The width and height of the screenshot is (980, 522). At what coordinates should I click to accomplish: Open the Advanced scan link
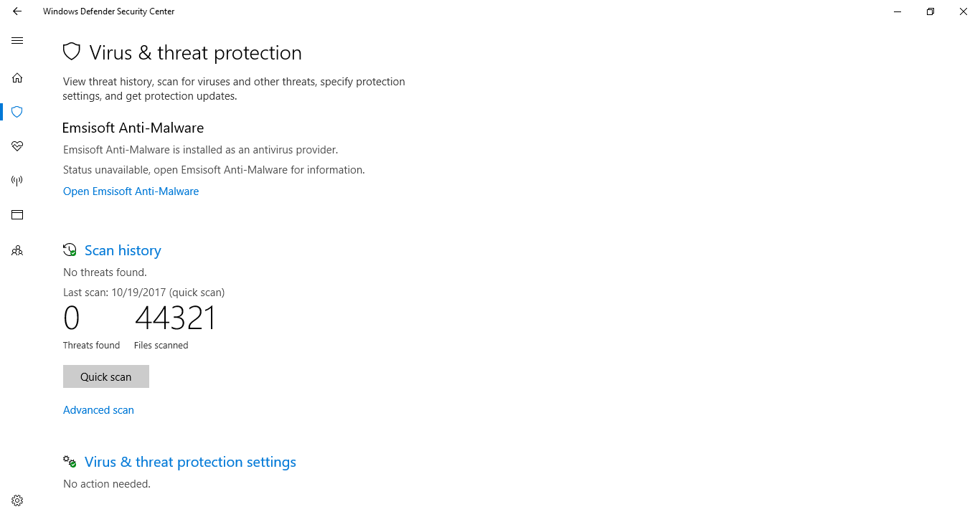(98, 410)
